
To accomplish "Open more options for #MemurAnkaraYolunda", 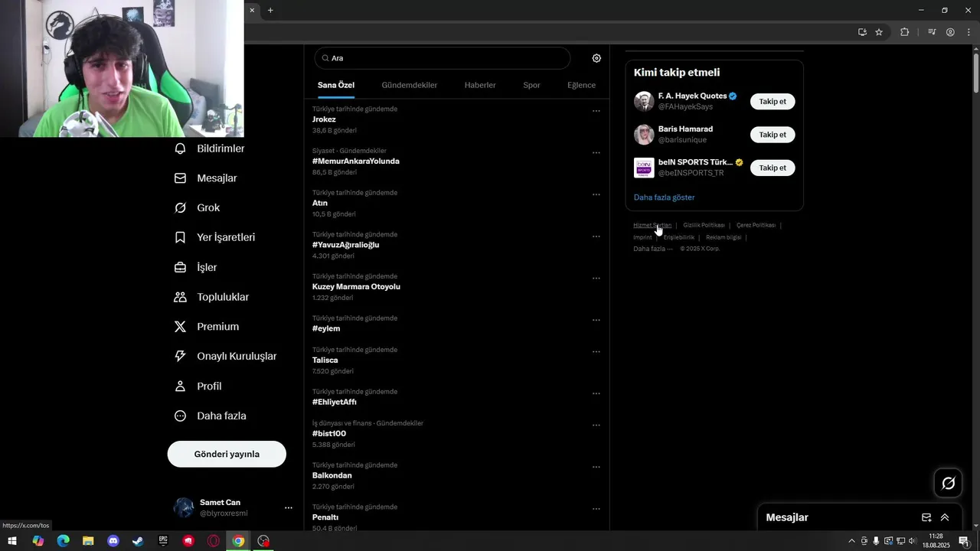I will [596, 153].
